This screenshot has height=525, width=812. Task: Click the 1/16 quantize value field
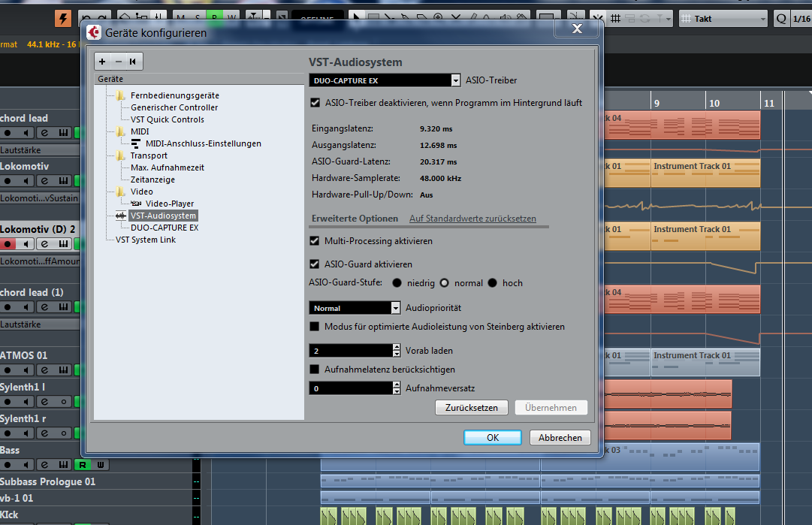point(801,19)
